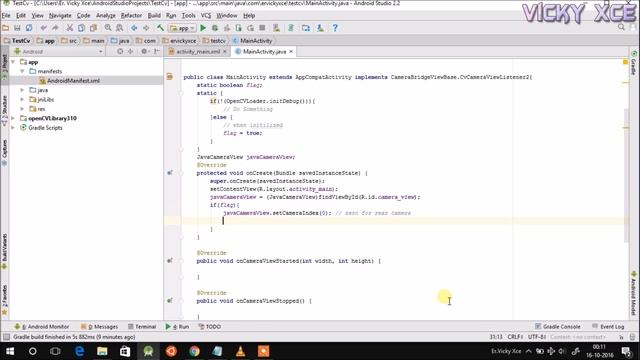Expand the java folder
Screen dimensions: 640x360
point(22,90)
